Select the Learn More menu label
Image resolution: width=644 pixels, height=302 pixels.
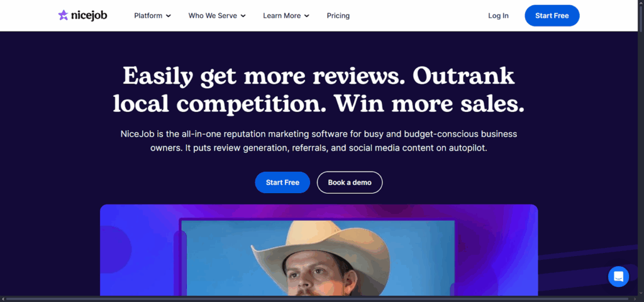(282, 16)
